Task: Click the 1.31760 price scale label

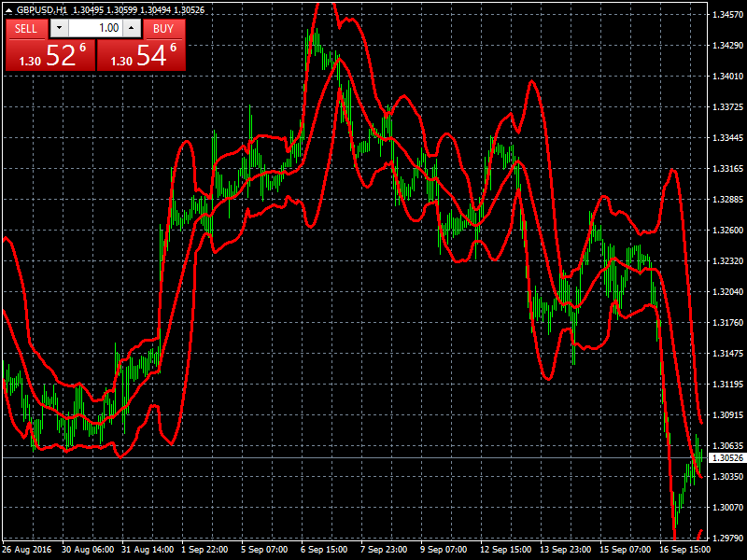Action: coord(727,323)
